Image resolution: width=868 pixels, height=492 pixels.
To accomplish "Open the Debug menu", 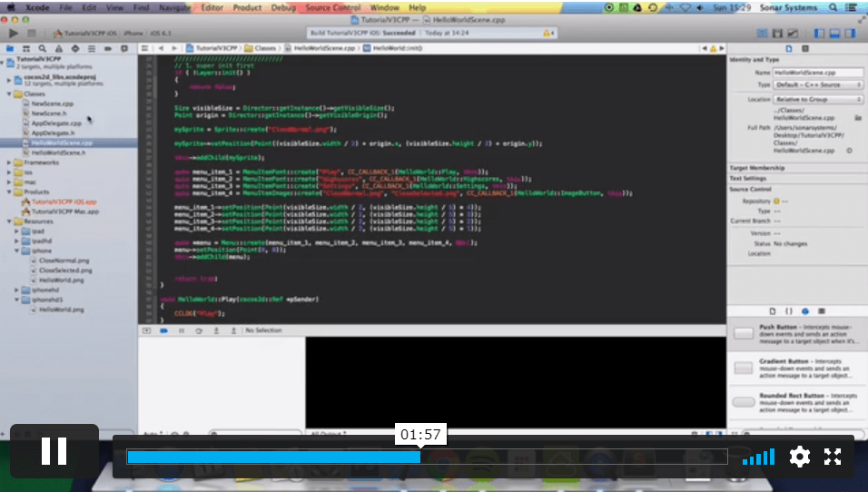I will click(283, 8).
